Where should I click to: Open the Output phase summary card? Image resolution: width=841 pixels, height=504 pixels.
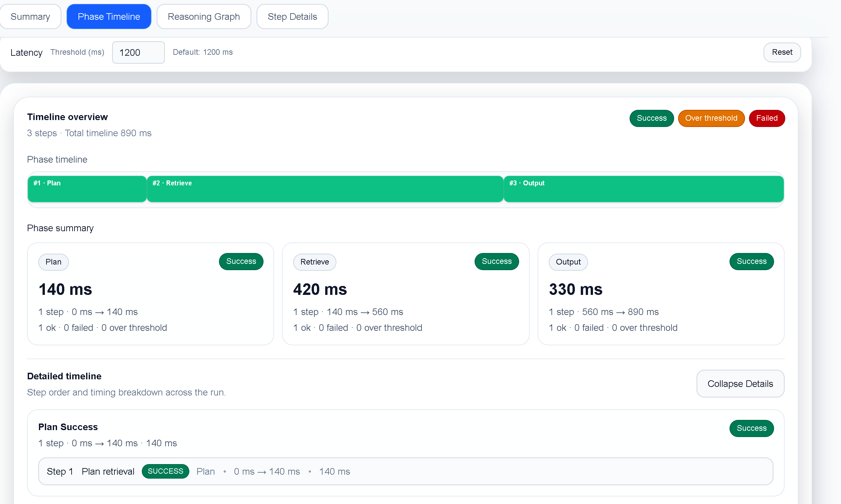pyautogui.click(x=661, y=294)
